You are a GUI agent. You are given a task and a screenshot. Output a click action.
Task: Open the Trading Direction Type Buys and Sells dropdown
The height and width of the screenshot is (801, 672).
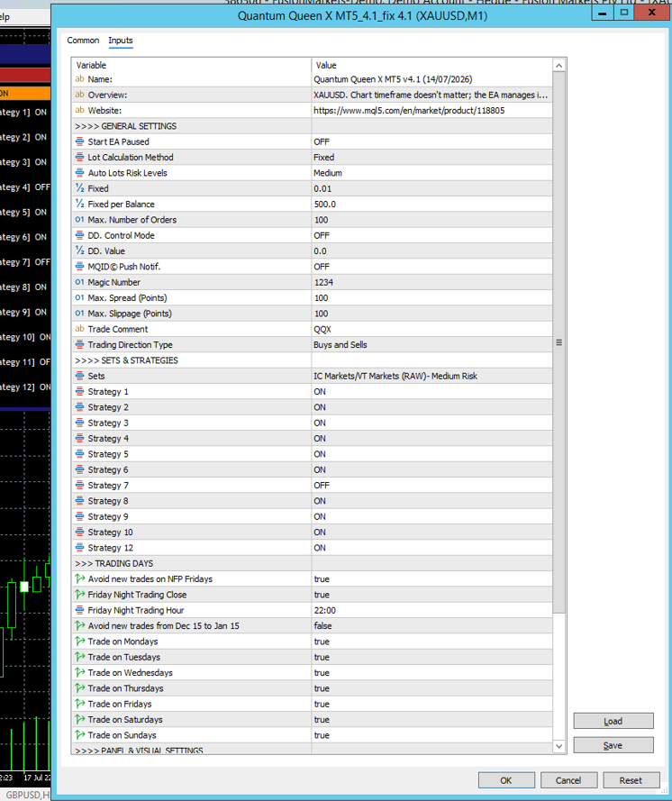(x=432, y=344)
